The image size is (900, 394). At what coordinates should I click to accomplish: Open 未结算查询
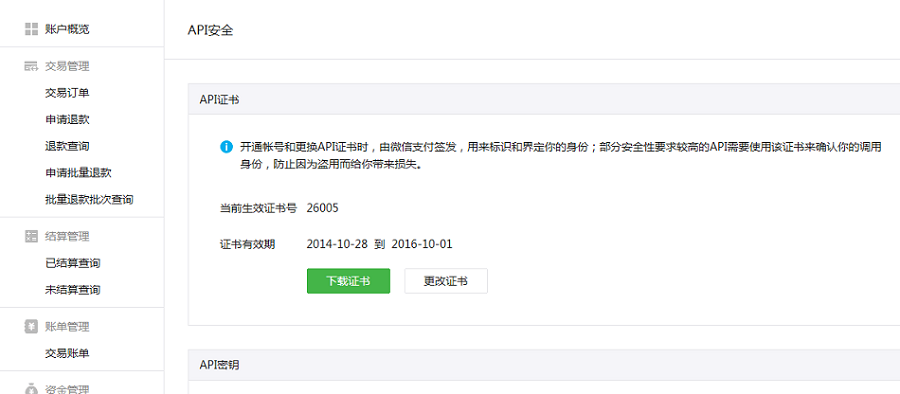[73, 290]
